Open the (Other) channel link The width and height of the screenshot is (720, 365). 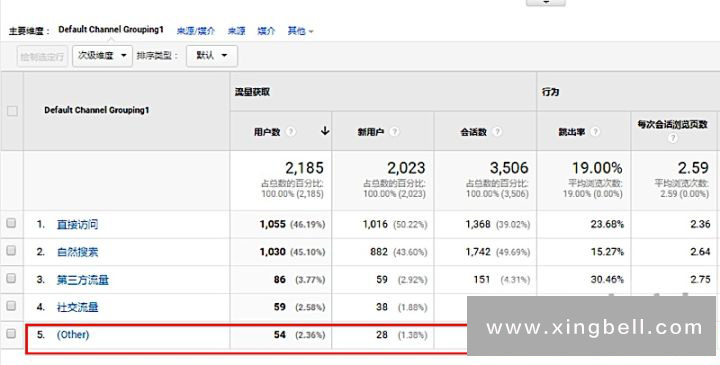tap(73, 335)
